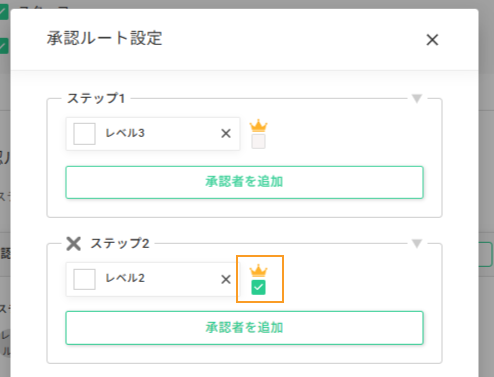The image size is (494, 377).
Task: Click the ステップ2 section heading
Action: (x=120, y=244)
